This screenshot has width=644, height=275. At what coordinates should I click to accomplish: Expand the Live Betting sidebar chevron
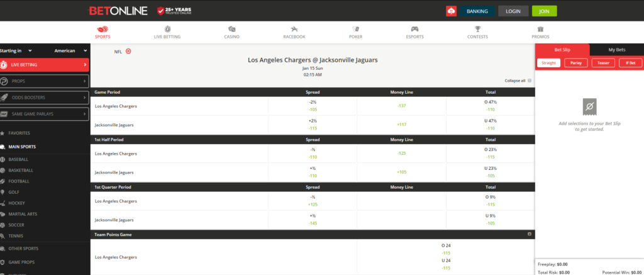[85, 65]
